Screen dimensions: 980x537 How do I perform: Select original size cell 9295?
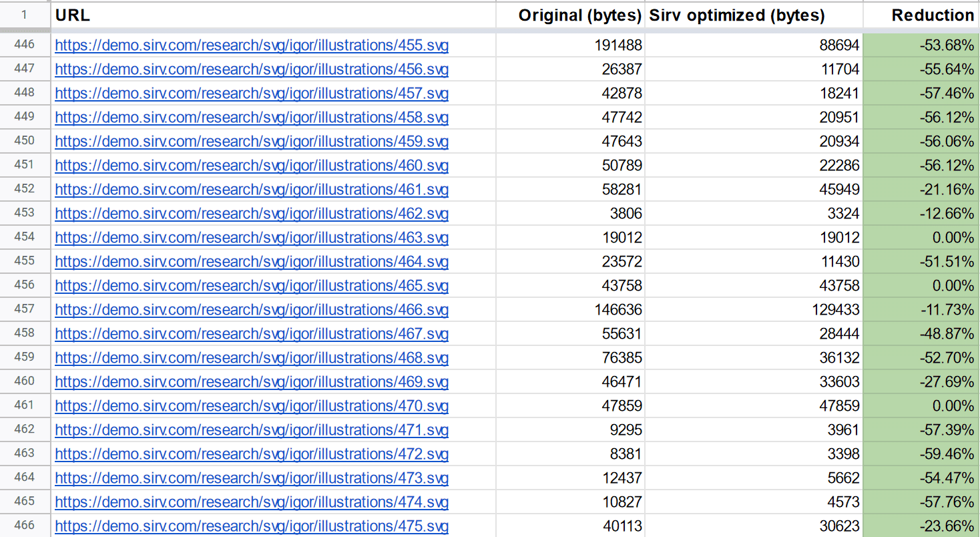[570, 430]
